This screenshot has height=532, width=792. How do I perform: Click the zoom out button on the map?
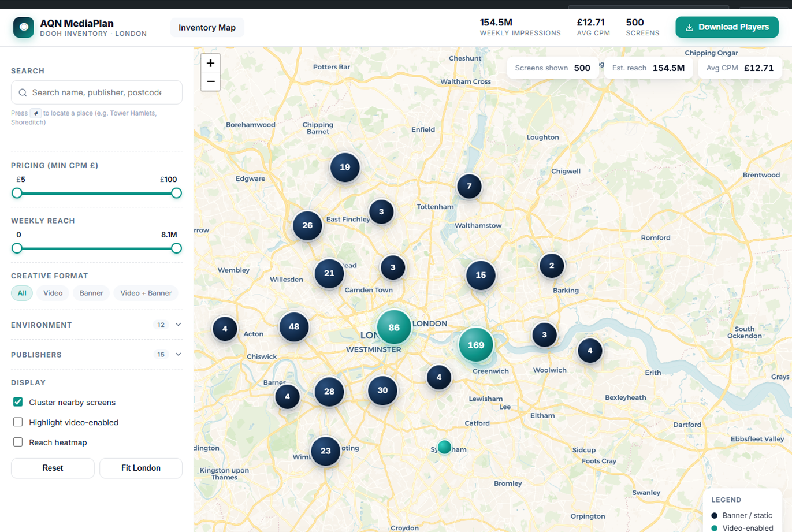pyautogui.click(x=210, y=81)
